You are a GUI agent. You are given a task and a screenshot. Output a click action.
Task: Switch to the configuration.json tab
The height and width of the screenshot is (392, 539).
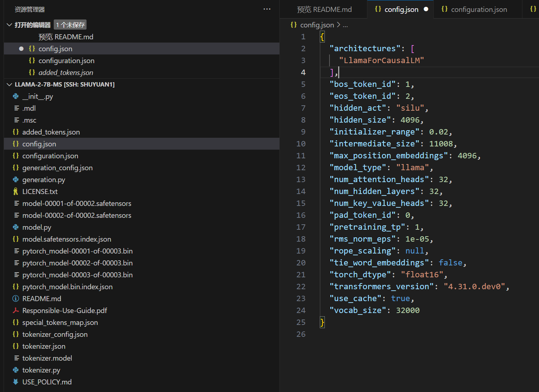coord(479,9)
